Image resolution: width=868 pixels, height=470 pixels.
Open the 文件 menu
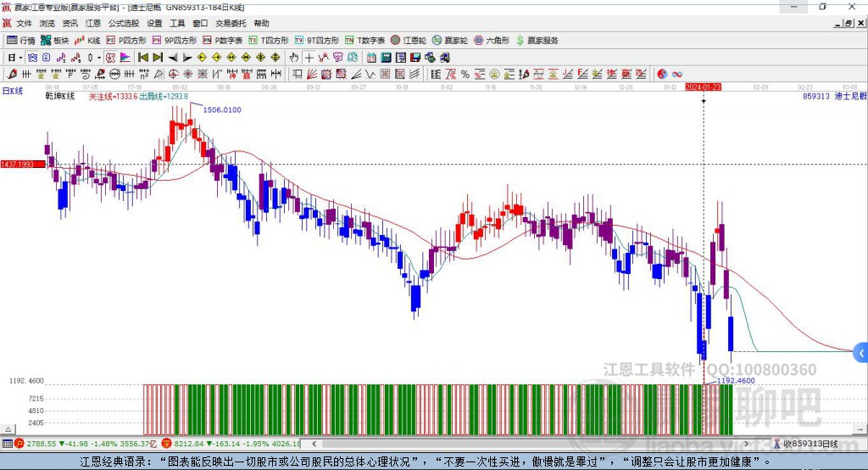(x=24, y=24)
